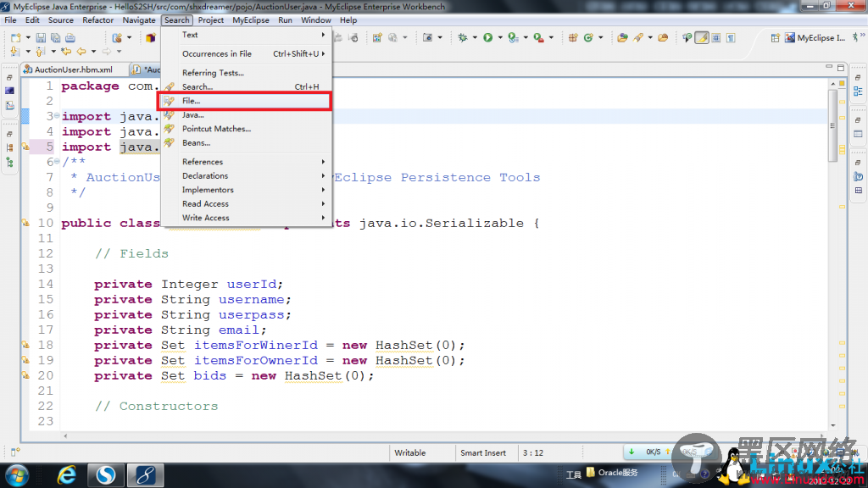
Task: Expand Declarations submenu
Action: tap(247, 175)
